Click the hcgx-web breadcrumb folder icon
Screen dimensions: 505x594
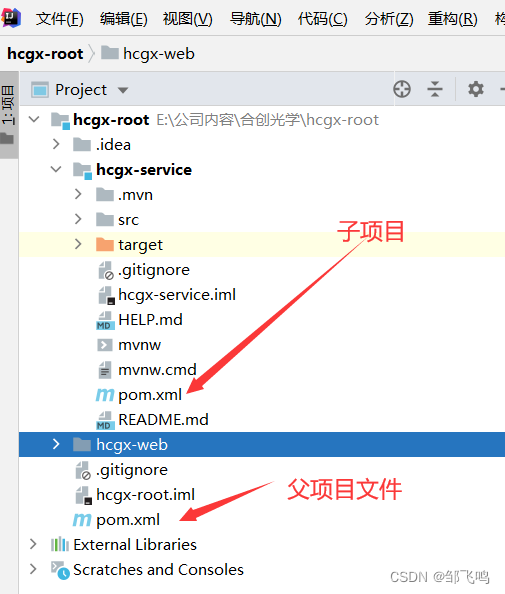coord(110,53)
